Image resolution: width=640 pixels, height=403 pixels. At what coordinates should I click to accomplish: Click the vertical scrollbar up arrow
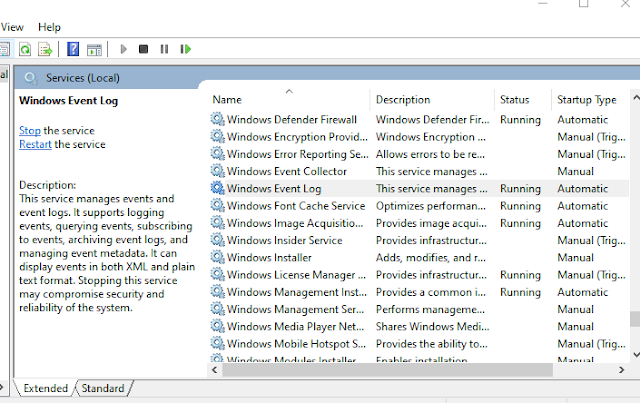[x=636, y=98]
